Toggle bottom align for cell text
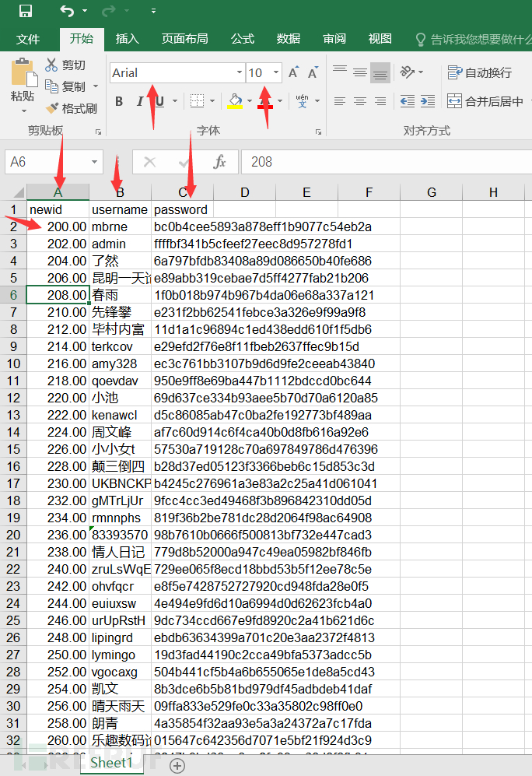Screen dimensions: 532x776 (380, 72)
